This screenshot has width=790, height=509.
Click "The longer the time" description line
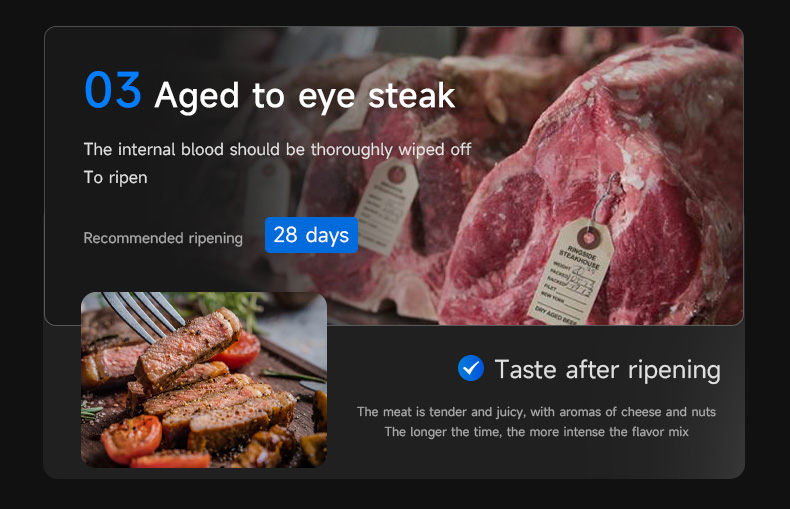536,432
